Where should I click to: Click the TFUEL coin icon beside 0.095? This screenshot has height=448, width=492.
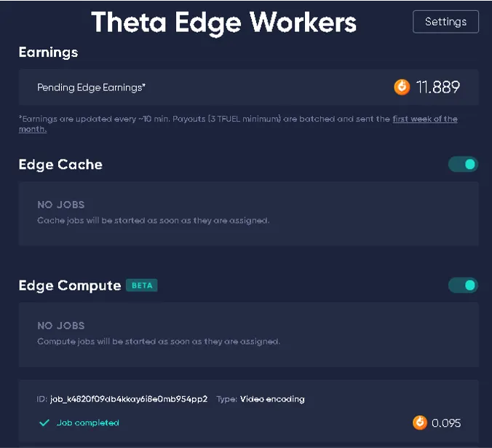pyautogui.click(x=420, y=423)
